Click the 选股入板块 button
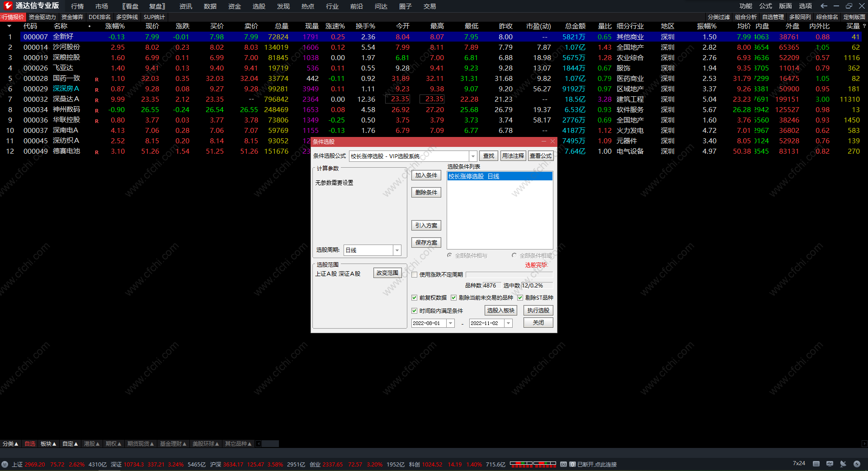This screenshot has width=868, height=471. pyautogui.click(x=501, y=311)
